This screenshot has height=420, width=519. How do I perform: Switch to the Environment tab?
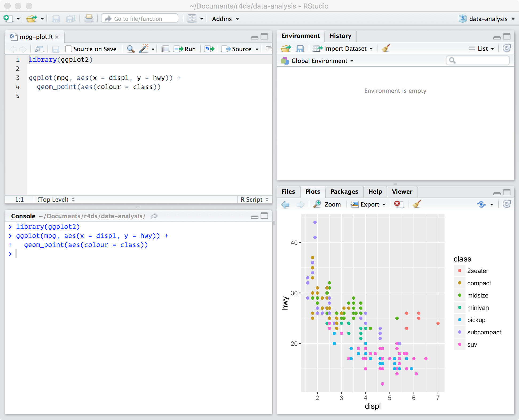(300, 36)
